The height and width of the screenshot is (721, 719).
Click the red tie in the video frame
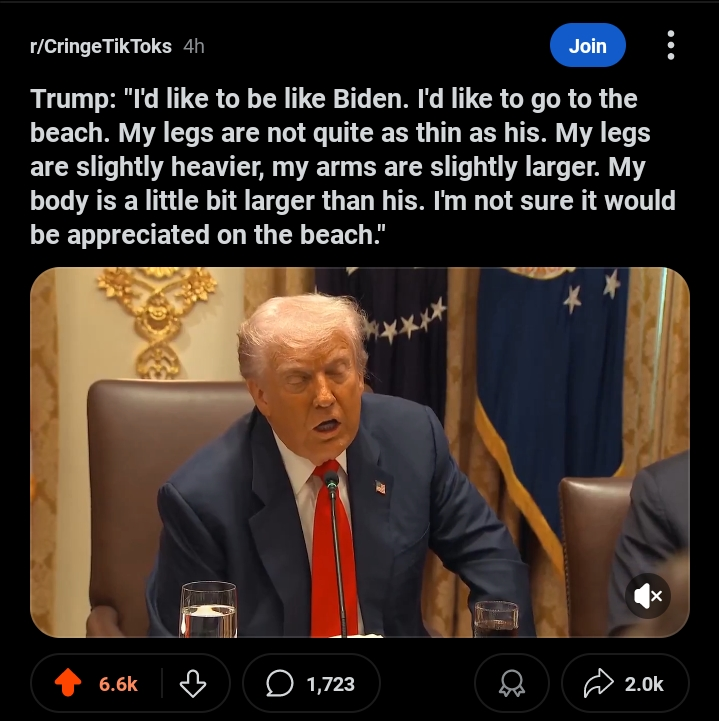(x=331, y=552)
